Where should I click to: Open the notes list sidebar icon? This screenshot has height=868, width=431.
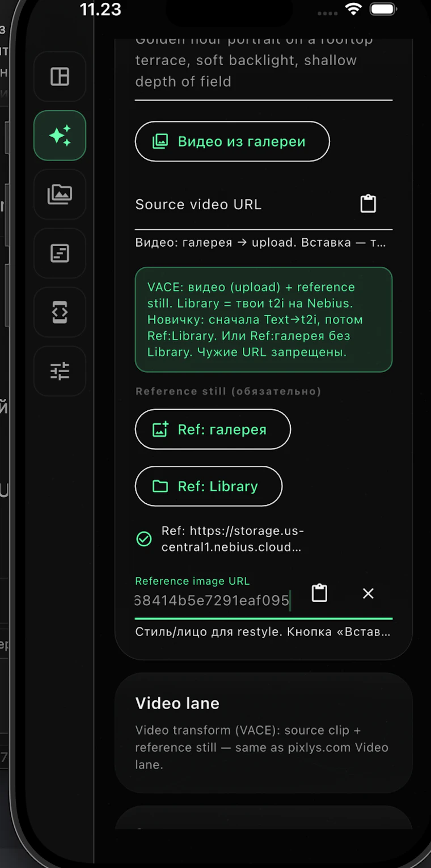[60, 254]
